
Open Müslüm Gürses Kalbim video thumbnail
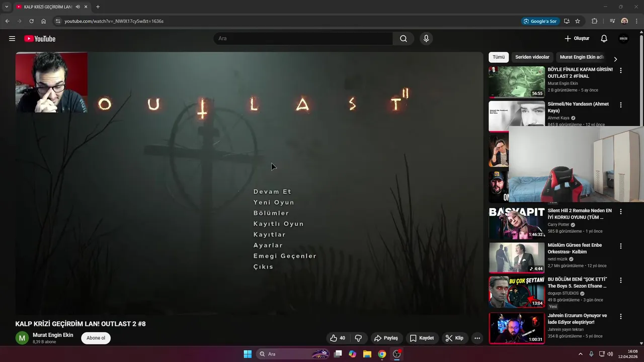coord(517,257)
